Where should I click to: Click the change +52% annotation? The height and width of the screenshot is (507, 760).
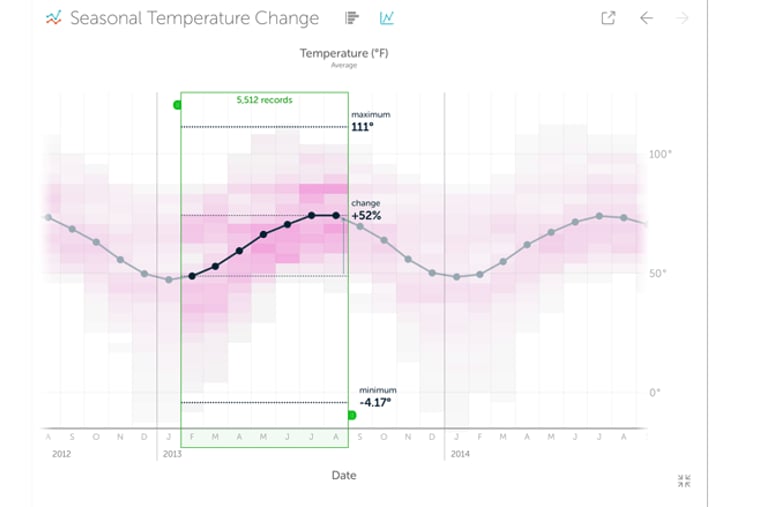point(366,210)
